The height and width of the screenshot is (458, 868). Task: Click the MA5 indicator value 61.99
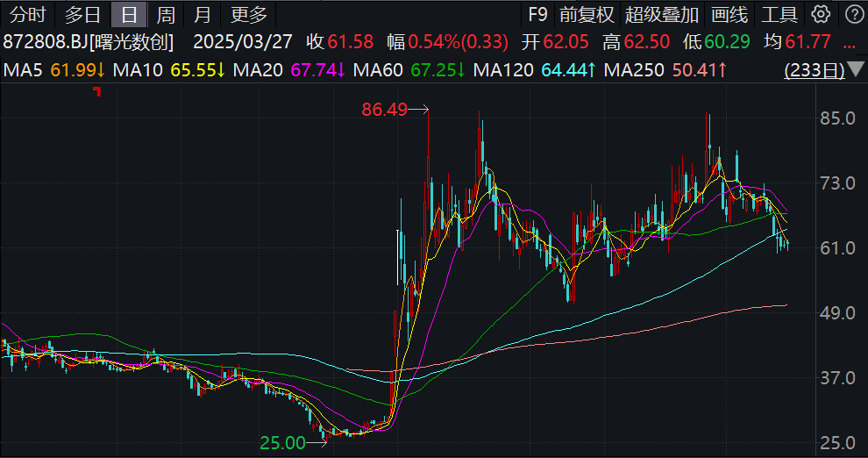(x=77, y=70)
